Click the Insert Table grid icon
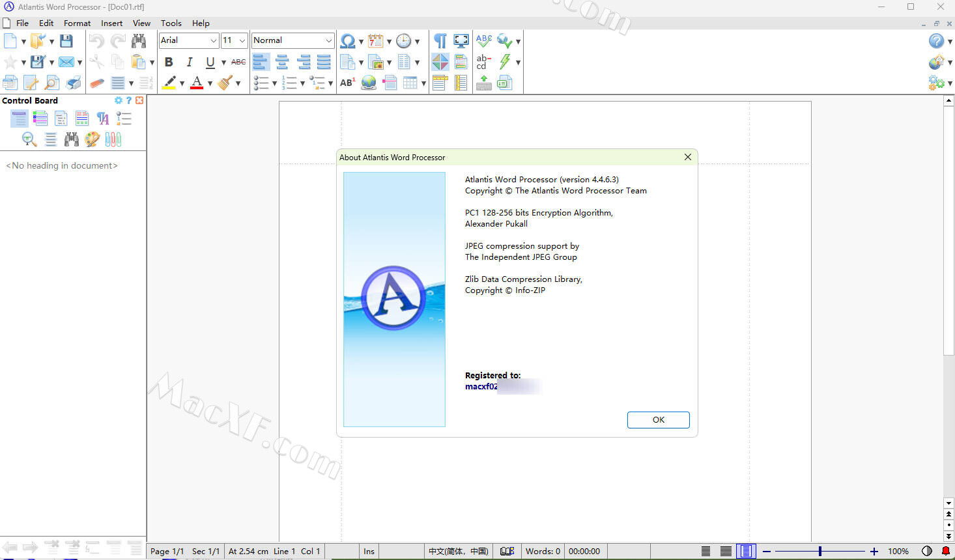955x560 pixels. coord(410,83)
